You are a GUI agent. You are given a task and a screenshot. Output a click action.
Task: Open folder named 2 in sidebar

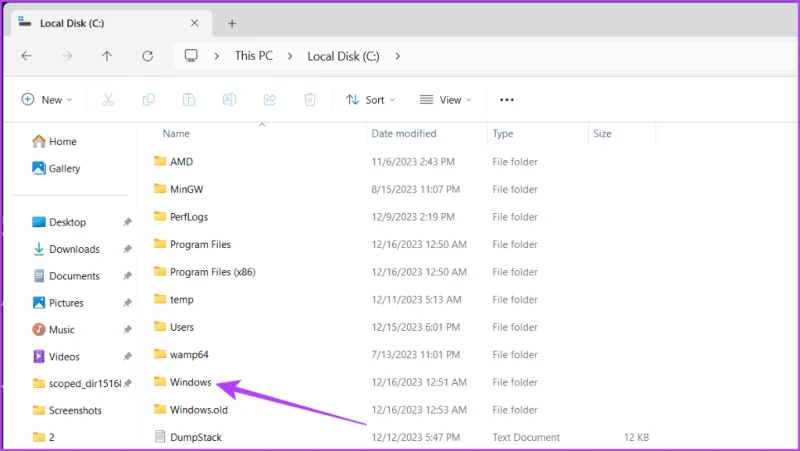(x=43, y=437)
